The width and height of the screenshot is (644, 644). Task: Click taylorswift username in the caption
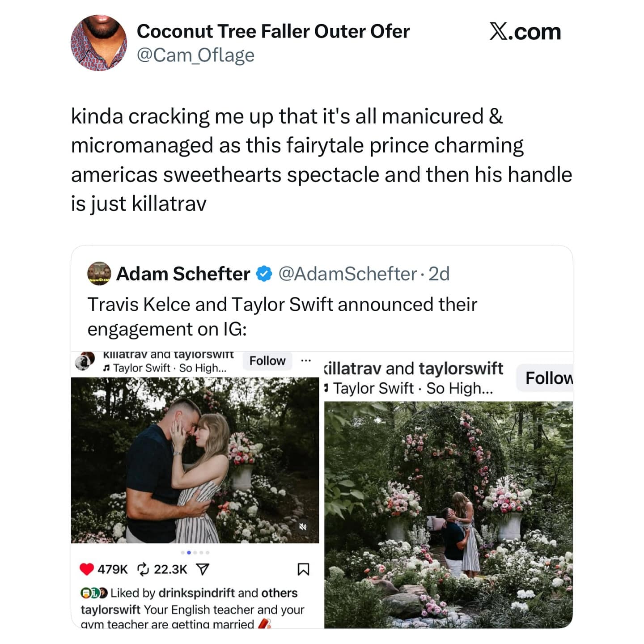tap(110, 610)
